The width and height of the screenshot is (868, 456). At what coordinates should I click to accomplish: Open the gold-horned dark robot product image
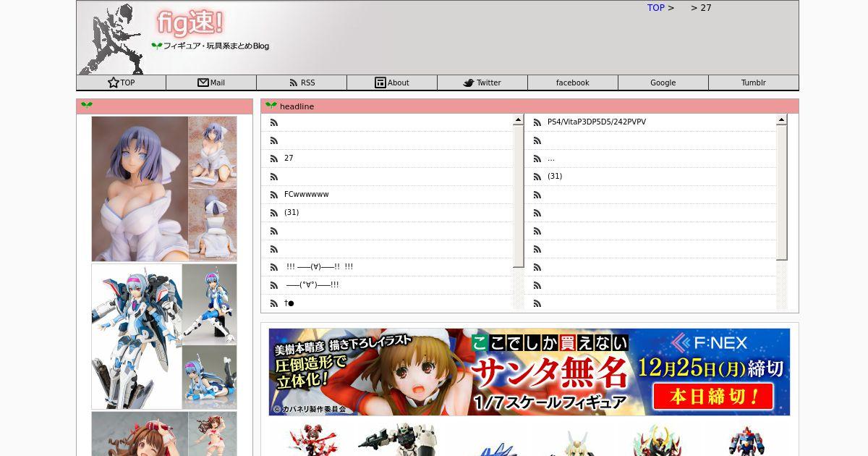click(657, 440)
